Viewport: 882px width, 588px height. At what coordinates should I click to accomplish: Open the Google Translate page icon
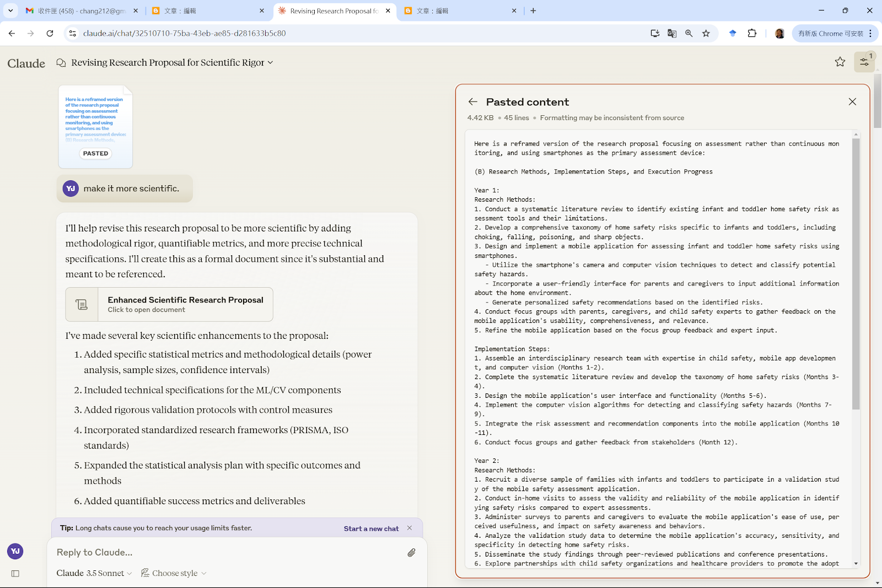click(672, 34)
